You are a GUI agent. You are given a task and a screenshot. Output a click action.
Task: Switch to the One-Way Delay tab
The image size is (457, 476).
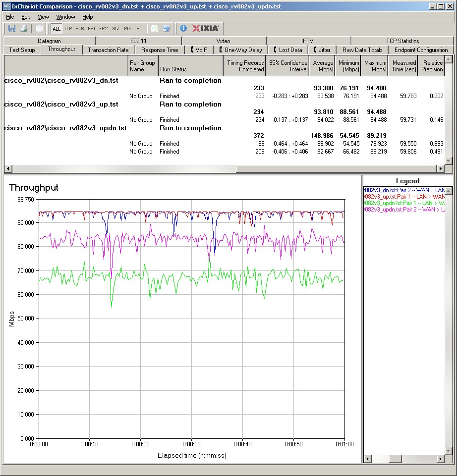pos(241,50)
